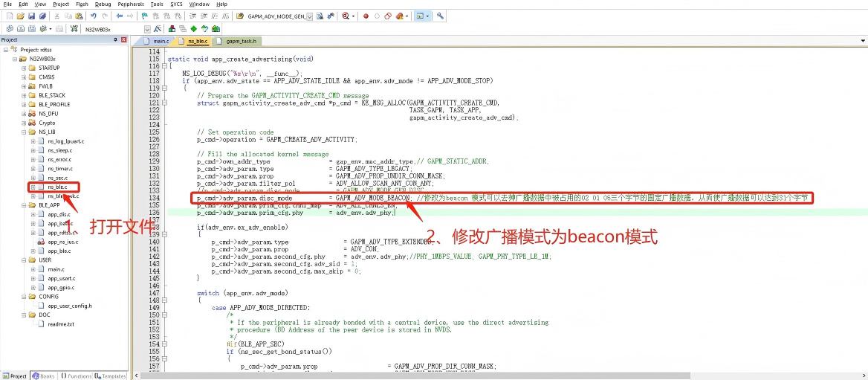Screen dimensions: 868x380
Task: Click the Manage Run-Time Environment green diamond
Action: coord(194,29)
